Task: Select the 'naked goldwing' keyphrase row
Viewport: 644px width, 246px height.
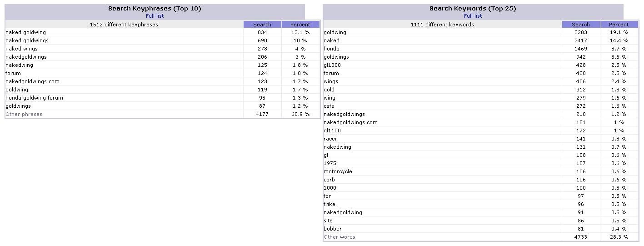Action: click(162, 32)
